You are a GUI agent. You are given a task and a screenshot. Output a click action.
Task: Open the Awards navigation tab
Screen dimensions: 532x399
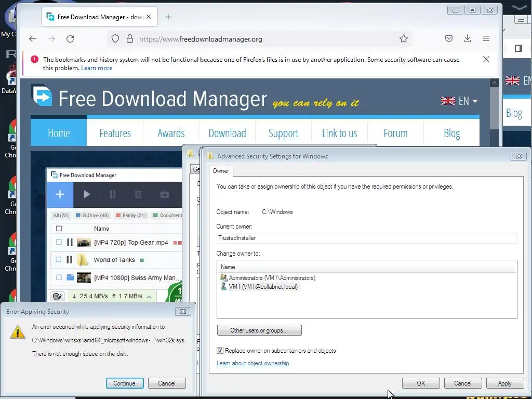click(x=171, y=133)
